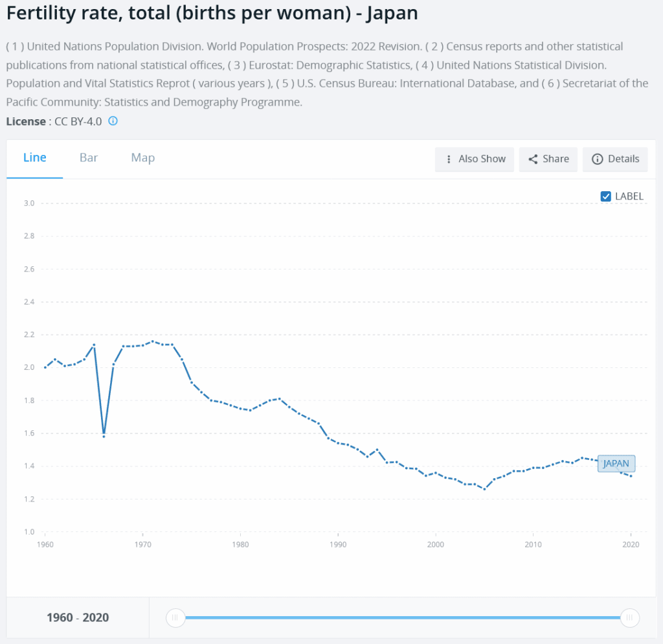Click the 1966 dip data point

pyautogui.click(x=104, y=436)
